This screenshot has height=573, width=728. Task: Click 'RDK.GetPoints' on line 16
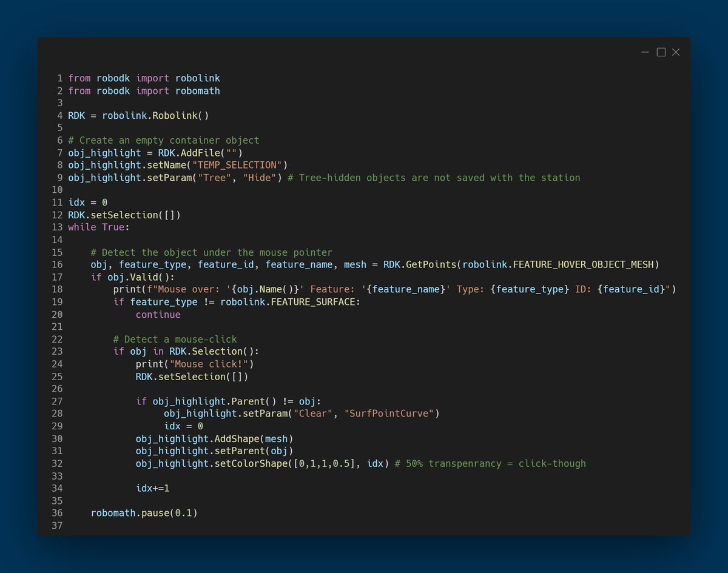tap(420, 265)
